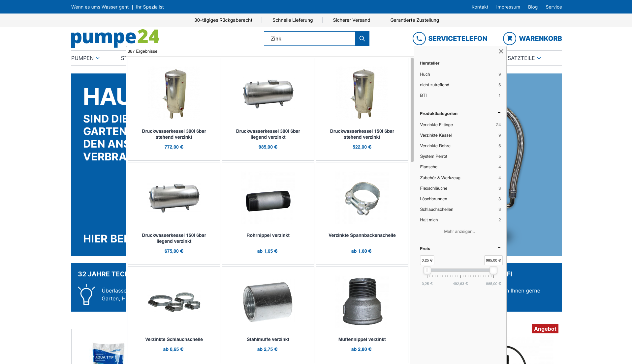Open the Rohrnippel verzinkt product

pyautogui.click(x=268, y=235)
